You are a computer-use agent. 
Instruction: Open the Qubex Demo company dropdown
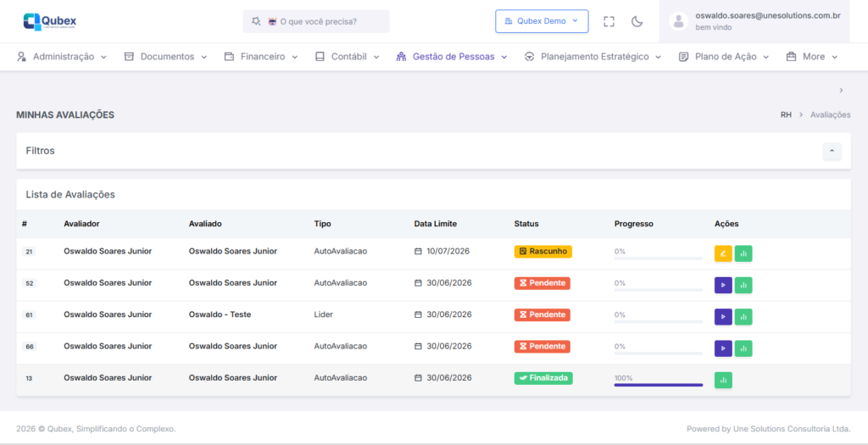542,21
